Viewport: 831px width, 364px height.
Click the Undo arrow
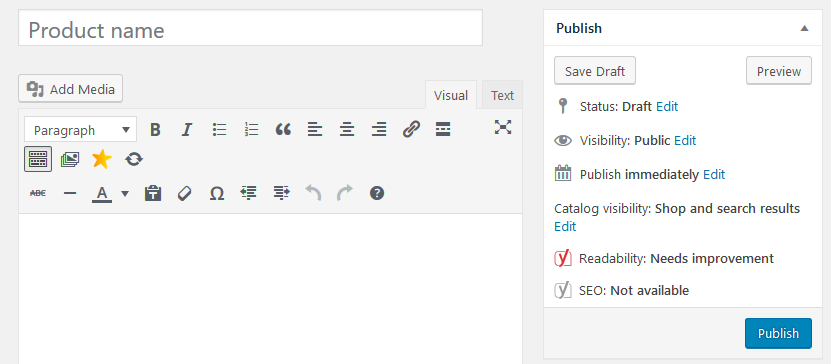pos(313,193)
